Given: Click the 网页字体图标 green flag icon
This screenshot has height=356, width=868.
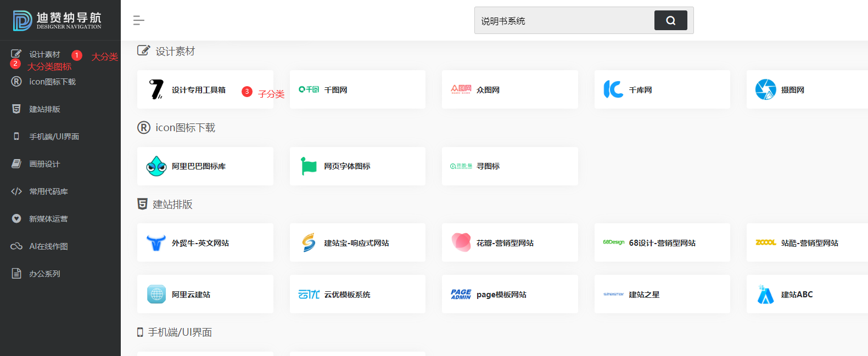Looking at the screenshot, I should pos(309,166).
